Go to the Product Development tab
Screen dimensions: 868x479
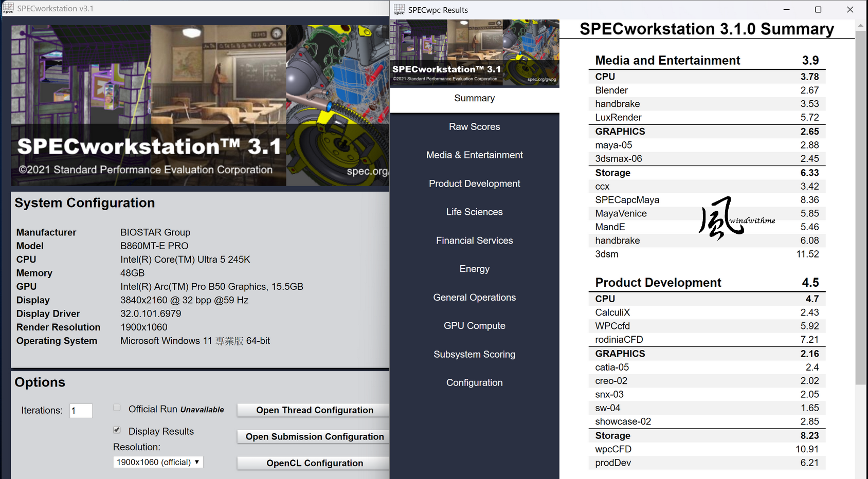[475, 183]
